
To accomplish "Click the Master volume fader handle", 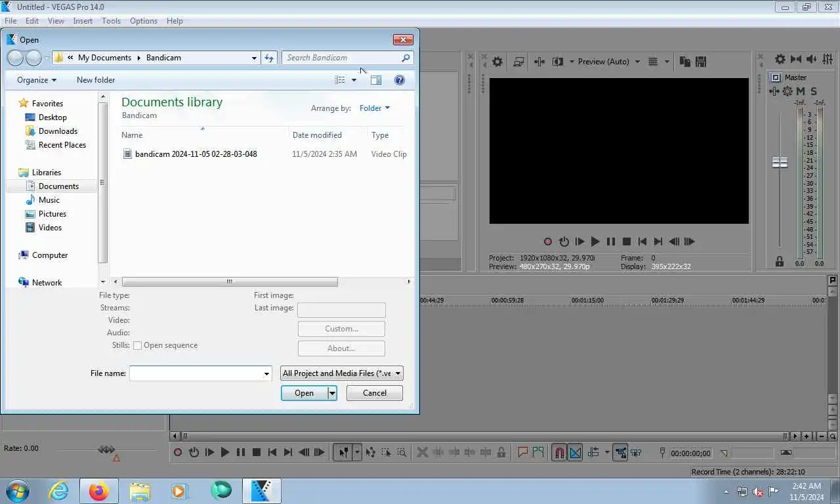I will [780, 162].
